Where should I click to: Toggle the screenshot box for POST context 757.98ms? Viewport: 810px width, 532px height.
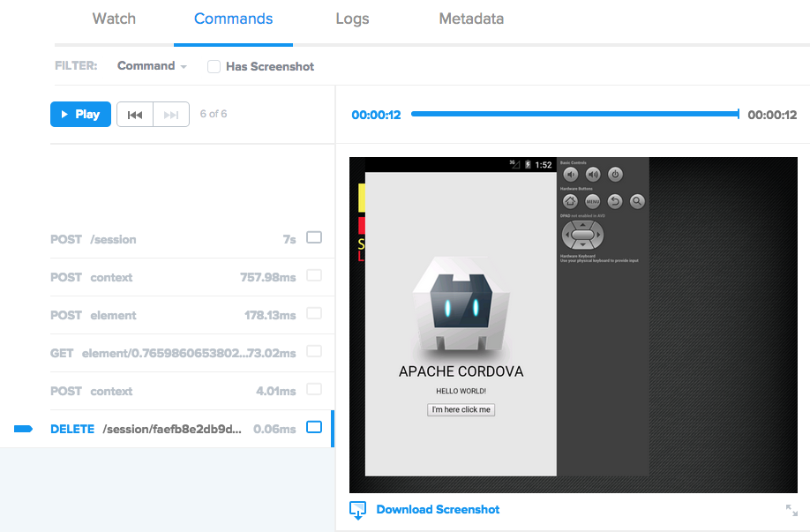314,275
